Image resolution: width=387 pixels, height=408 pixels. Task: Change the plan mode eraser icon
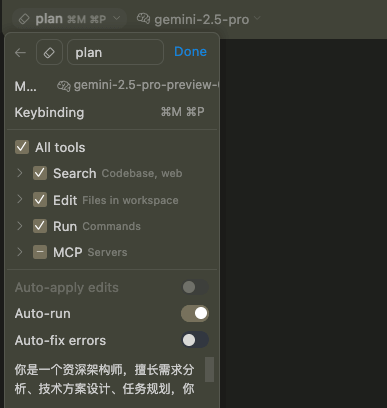(49, 52)
